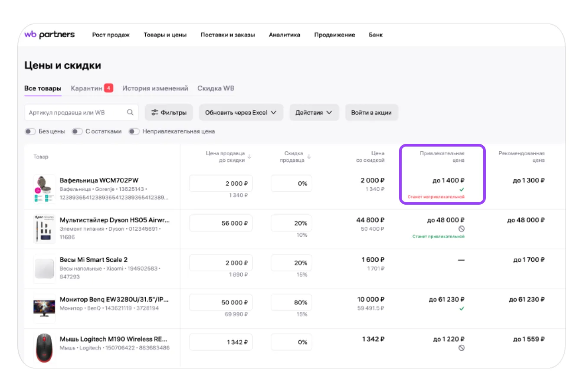
Task: Click product name Весы Mi Smart Scale 2
Action: tap(94, 260)
